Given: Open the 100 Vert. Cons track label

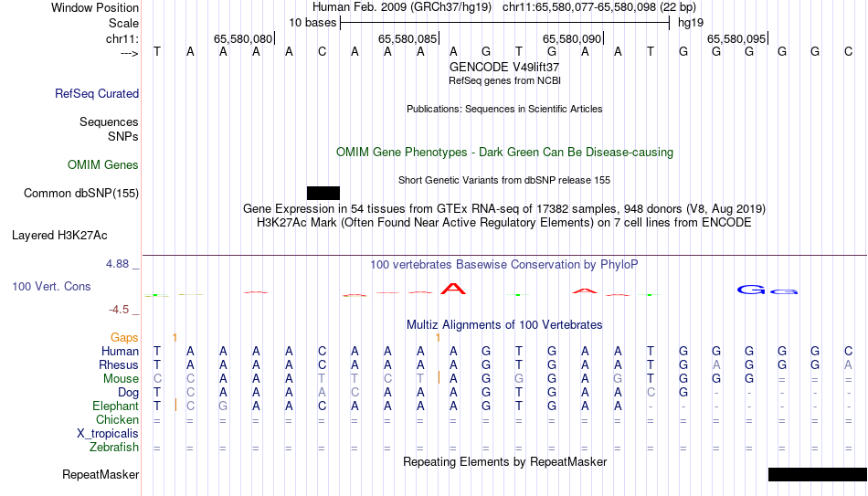Looking at the screenshot, I should pos(51,286).
